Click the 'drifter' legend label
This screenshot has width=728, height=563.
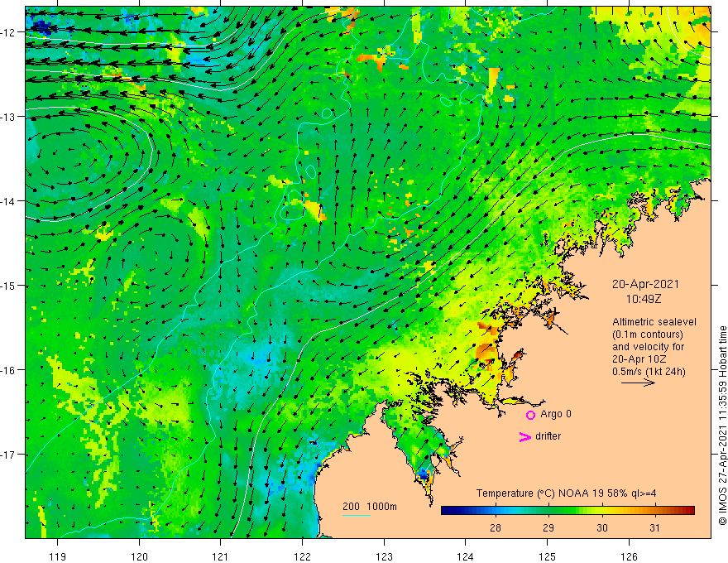click(x=548, y=436)
